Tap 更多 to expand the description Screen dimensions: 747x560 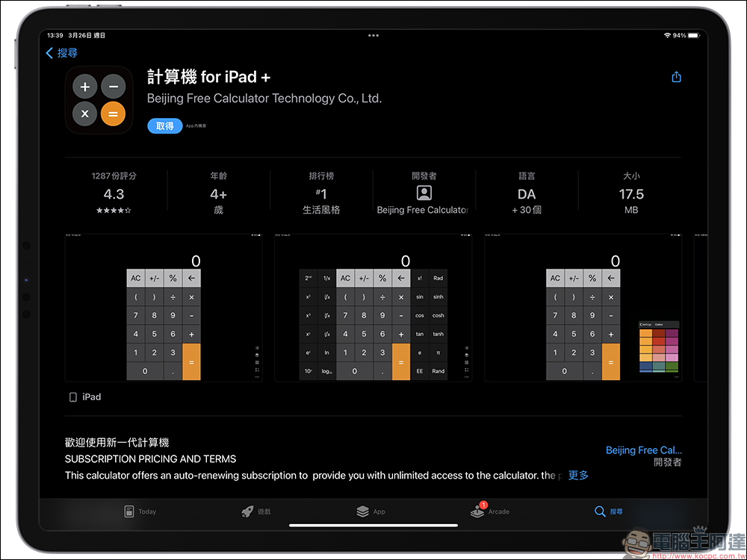[578, 475]
